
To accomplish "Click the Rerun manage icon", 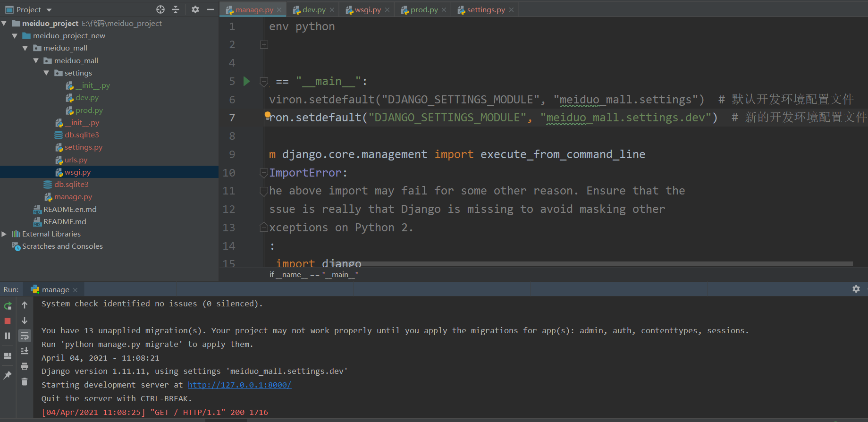I will coord(8,306).
